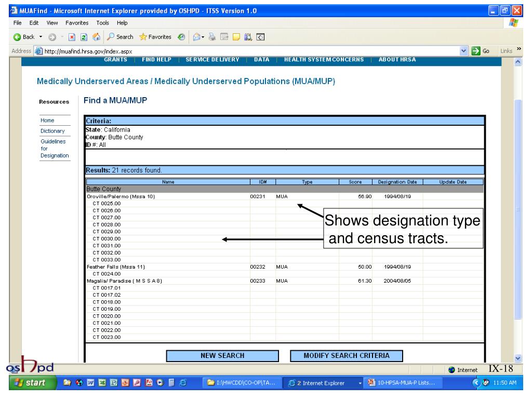This screenshot has height=399, width=532.
Task: Open the Dictionary sidebar link
Action: point(51,131)
